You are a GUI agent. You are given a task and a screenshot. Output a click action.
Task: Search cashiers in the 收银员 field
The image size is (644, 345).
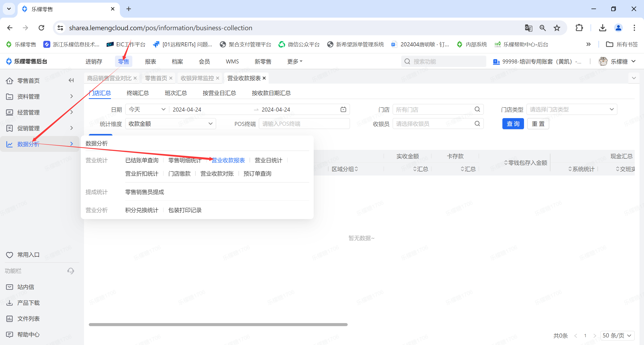click(x=438, y=124)
